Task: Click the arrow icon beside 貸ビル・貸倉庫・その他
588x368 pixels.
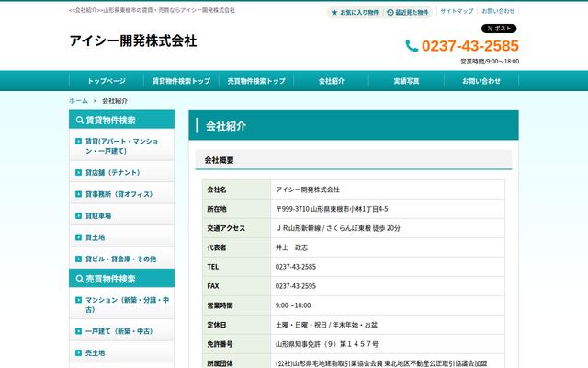Action: coord(78,259)
